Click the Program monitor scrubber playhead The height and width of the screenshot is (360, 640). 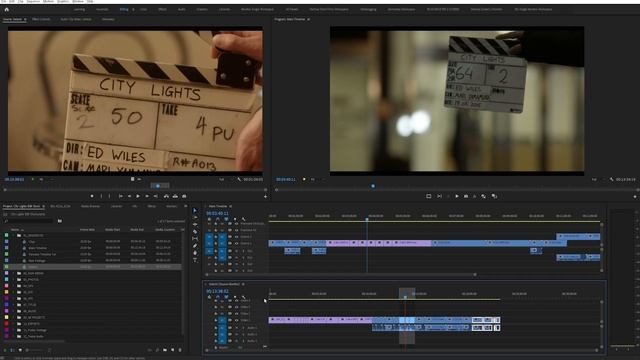point(373,186)
